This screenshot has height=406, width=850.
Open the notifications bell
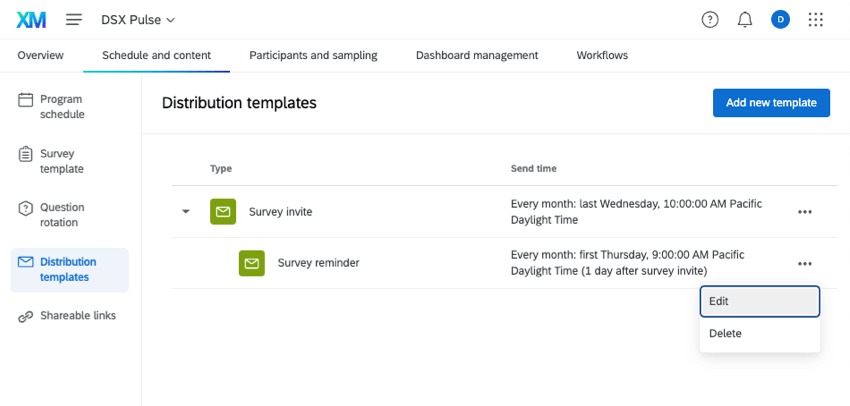pyautogui.click(x=745, y=20)
